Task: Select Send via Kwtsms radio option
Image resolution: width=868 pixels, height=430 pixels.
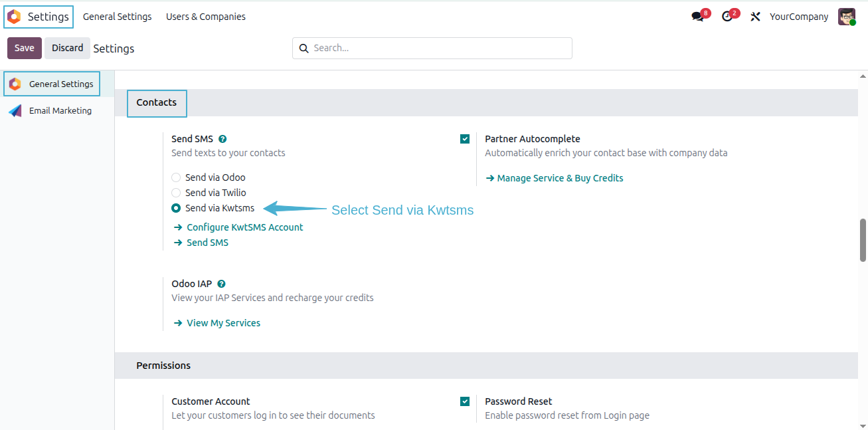Action: 176,208
